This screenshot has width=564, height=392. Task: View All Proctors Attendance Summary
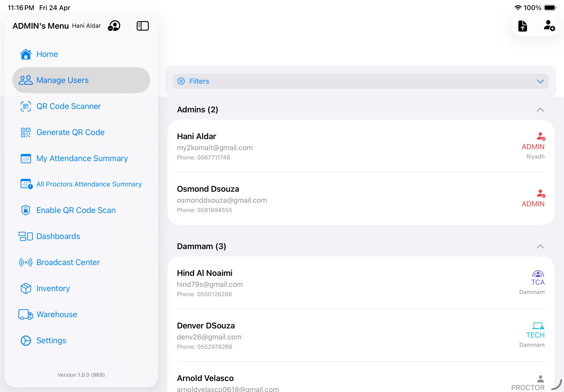89,184
